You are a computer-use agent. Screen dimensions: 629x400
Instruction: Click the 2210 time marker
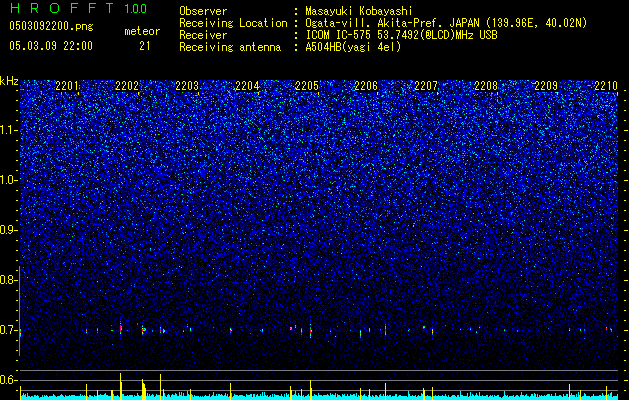[606, 85]
